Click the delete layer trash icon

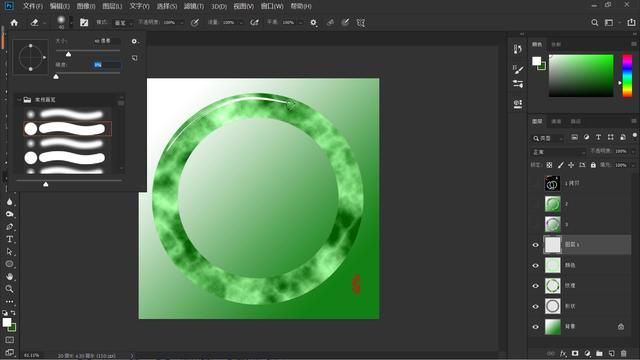point(623,353)
